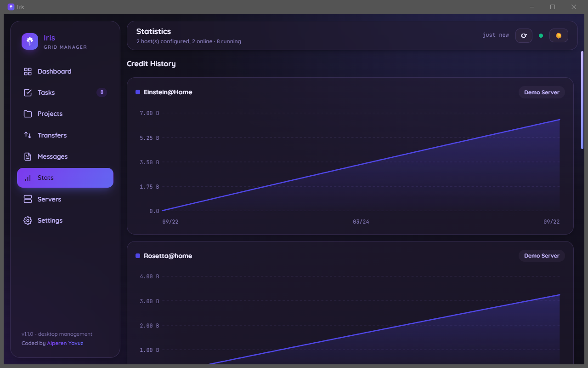
Task: Click the Messages document icon
Action: (28, 156)
